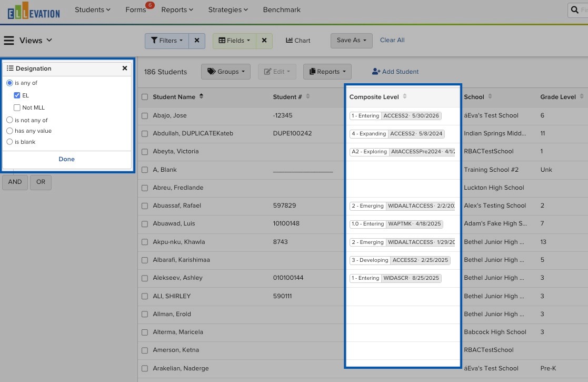The width and height of the screenshot is (588, 382).
Task: Select the 'has any value' radio option
Action: point(10,131)
